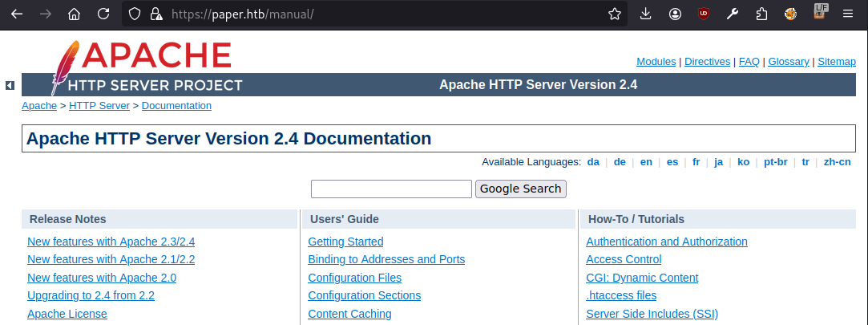The width and height of the screenshot is (868, 325).
Task: Focus the Google search text field
Action: pos(391,189)
